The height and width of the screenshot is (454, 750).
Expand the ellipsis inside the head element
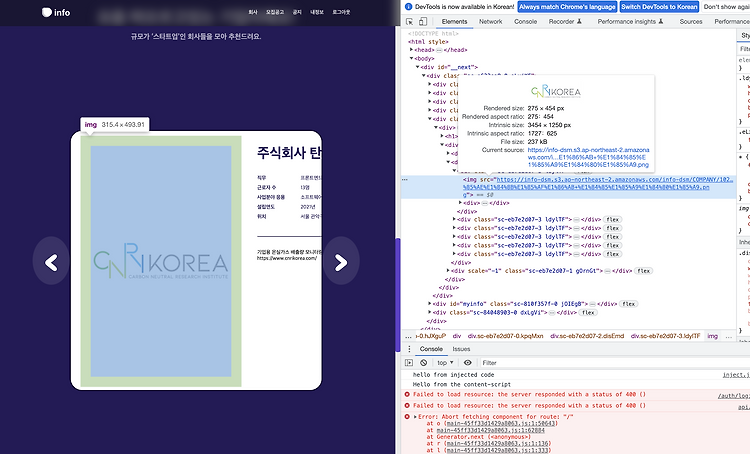[x=439, y=50]
